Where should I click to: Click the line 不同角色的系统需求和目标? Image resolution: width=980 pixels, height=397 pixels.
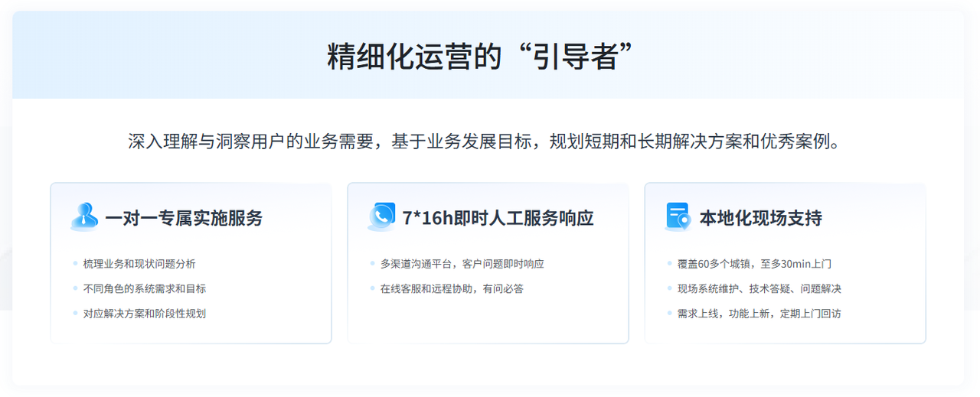point(145,289)
